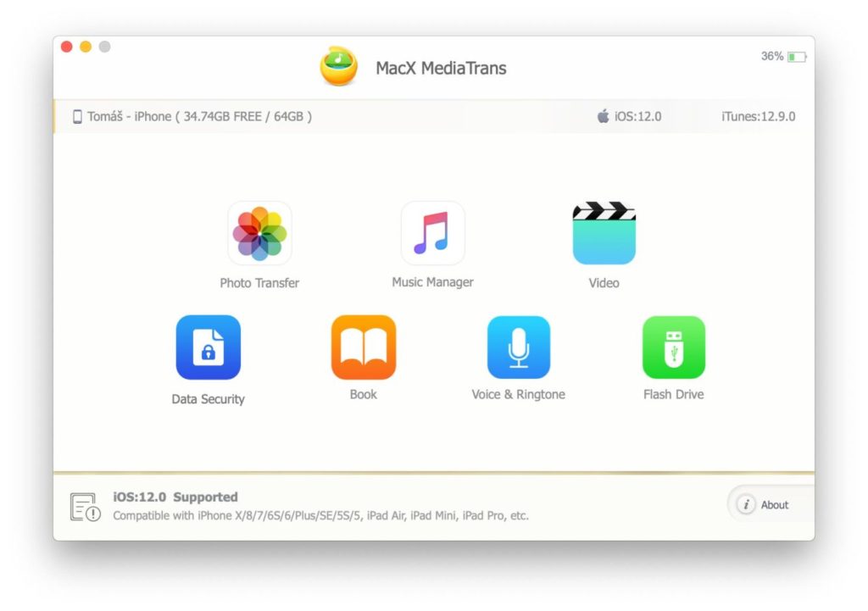
Task: Open the Voice & Ringtone module
Action: click(x=519, y=345)
